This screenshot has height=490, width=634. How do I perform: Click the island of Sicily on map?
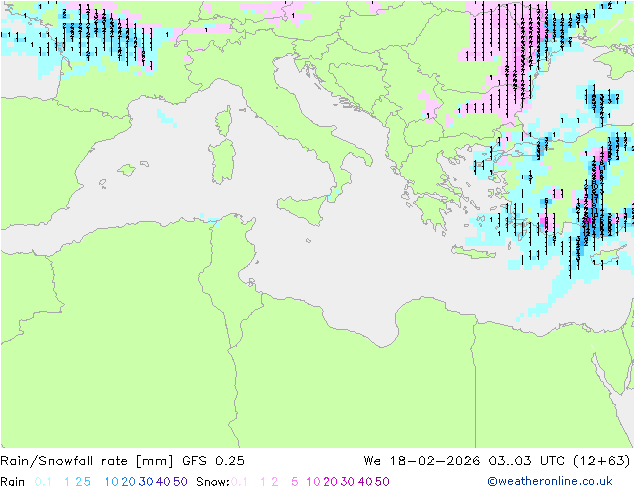pos(302,208)
